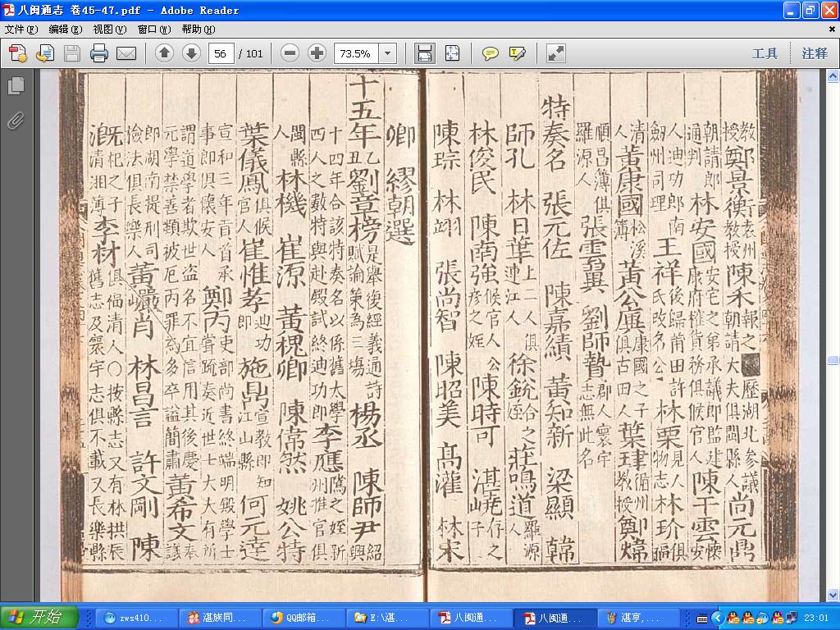Go to next page with down arrow
Viewport: 840px width, 630px height.
click(191, 53)
